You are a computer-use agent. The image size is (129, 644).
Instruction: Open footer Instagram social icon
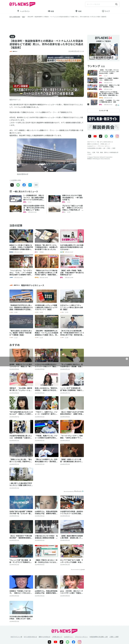(x=79, y=642)
